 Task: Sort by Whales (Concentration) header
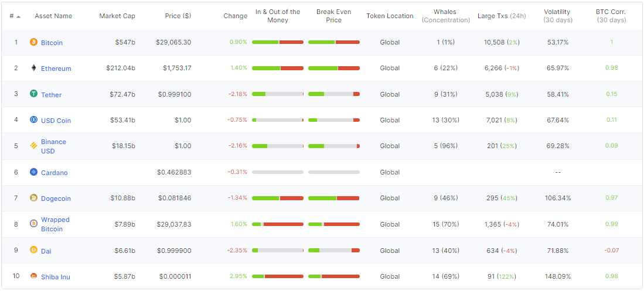pyautogui.click(x=445, y=16)
